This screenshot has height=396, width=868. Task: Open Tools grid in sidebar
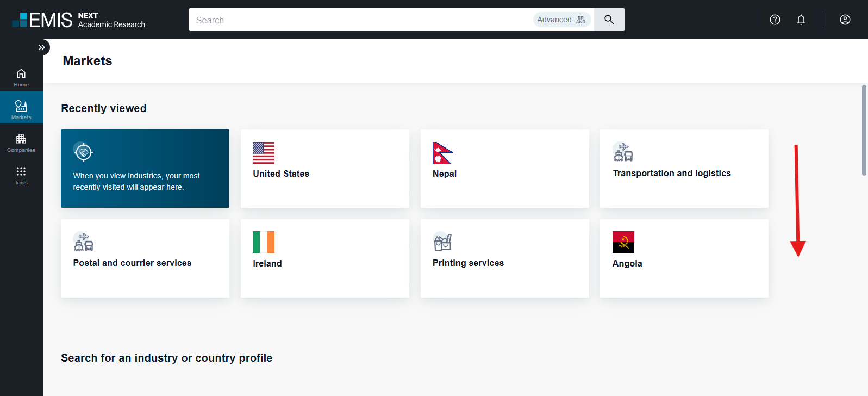tap(21, 175)
